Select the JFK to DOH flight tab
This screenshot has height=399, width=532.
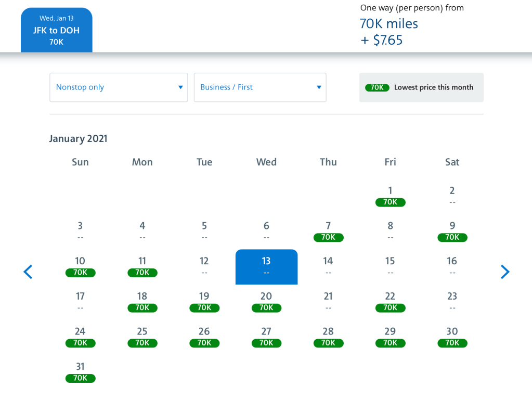57,30
